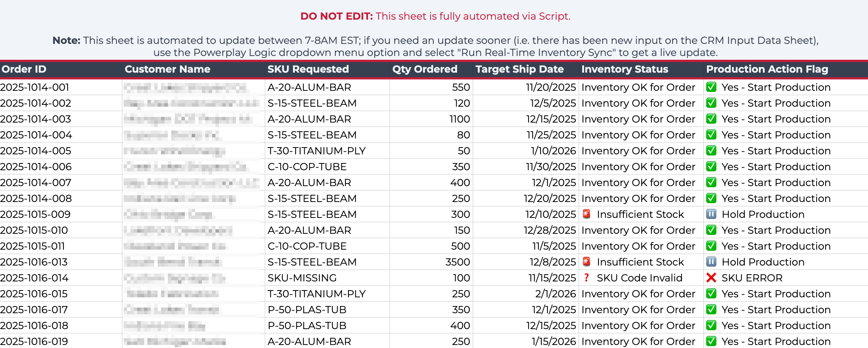
Task: Click target ship date 2/1/2026 cell
Action: pyautogui.click(x=555, y=294)
